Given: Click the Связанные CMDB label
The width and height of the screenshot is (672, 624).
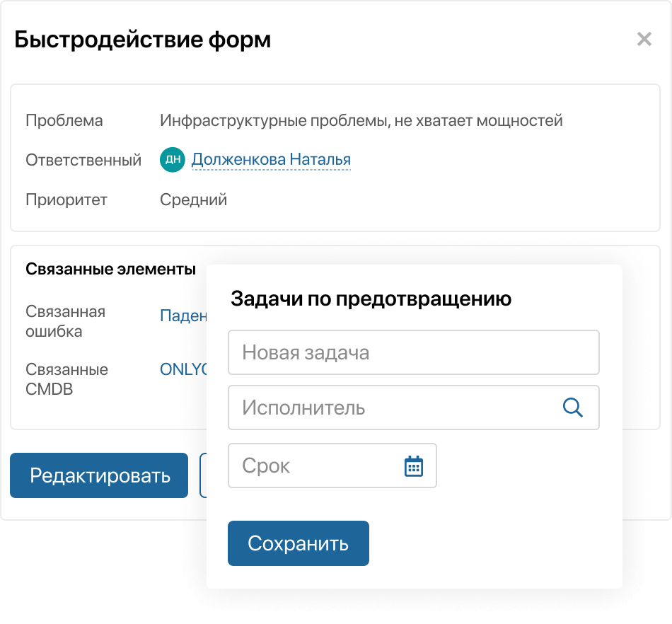Looking at the screenshot, I should tap(67, 379).
